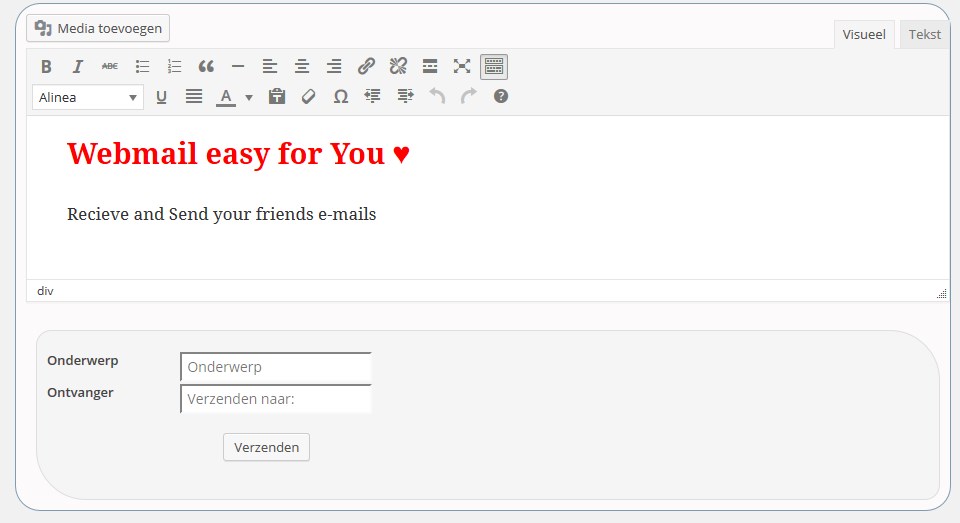The height and width of the screenshot is (523, 960).
Task: Click the Verzenden submit button
Action: click(x=266, y=447)
